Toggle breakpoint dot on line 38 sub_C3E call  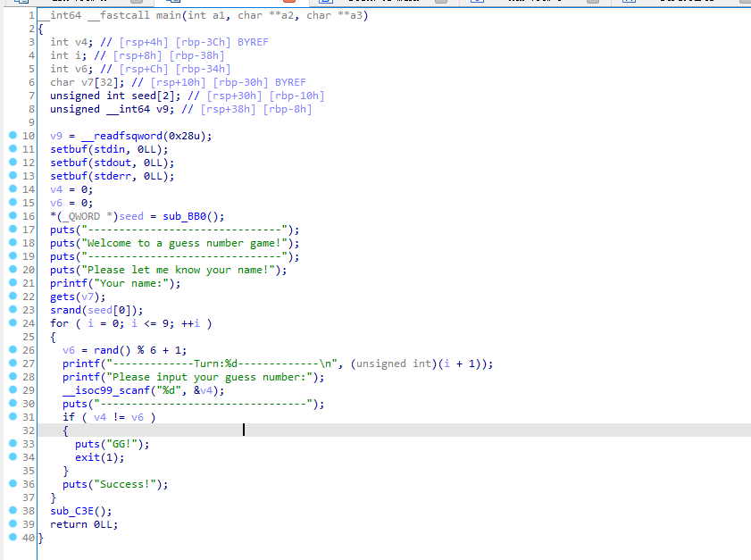click(x=13, y=511)
